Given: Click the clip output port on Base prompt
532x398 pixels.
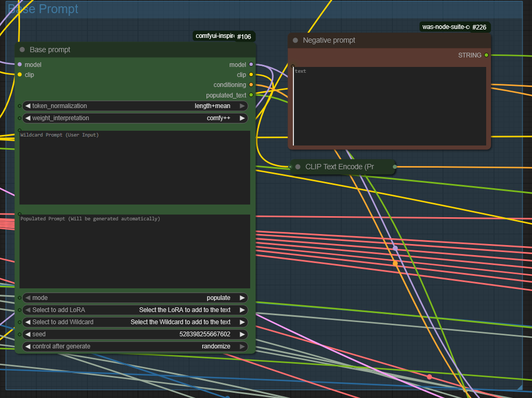Looking at the screenshot, I should [x=251, y=74].
